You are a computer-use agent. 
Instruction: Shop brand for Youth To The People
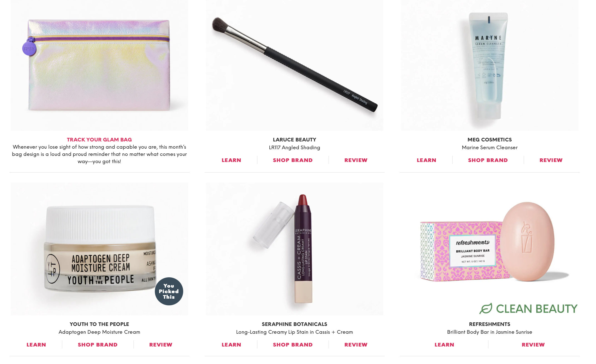pyautogui.click(x=98, y=345)
